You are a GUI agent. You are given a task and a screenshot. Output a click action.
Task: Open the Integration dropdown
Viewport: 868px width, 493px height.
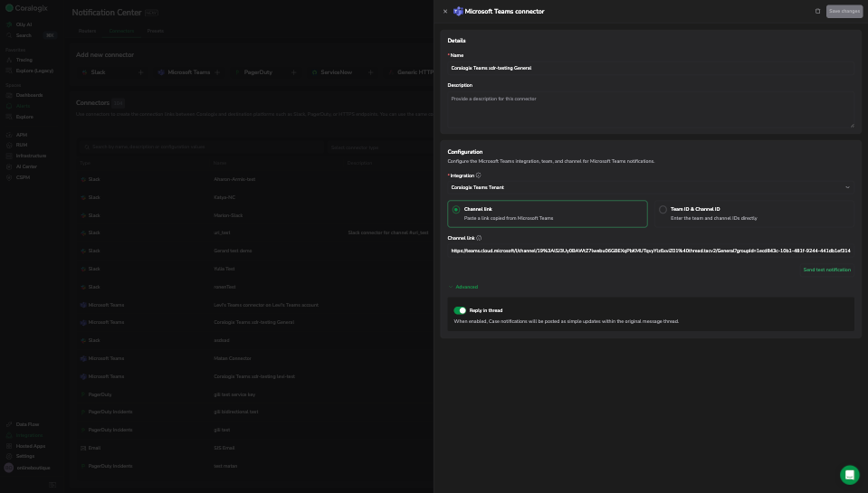click(651, 187)
